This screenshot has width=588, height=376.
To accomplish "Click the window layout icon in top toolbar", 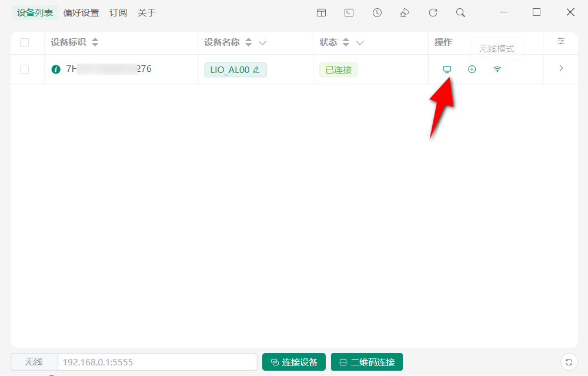I will click(x=321, y=12).
